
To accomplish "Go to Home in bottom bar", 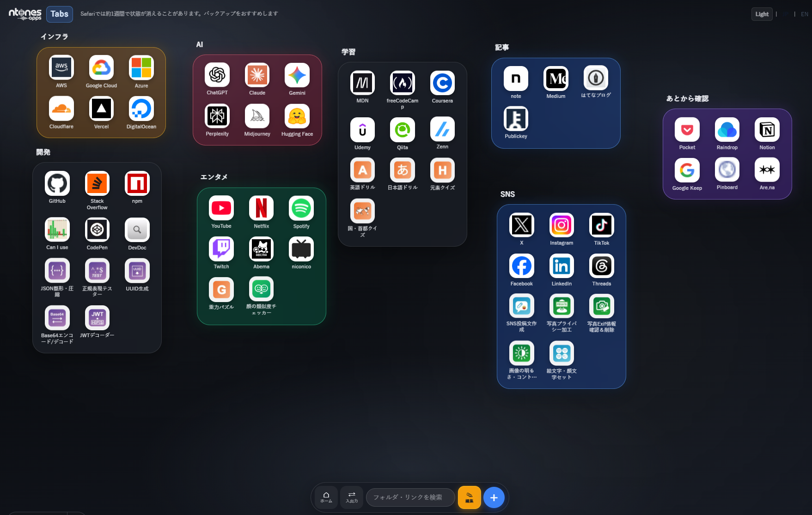I will 326,497.
